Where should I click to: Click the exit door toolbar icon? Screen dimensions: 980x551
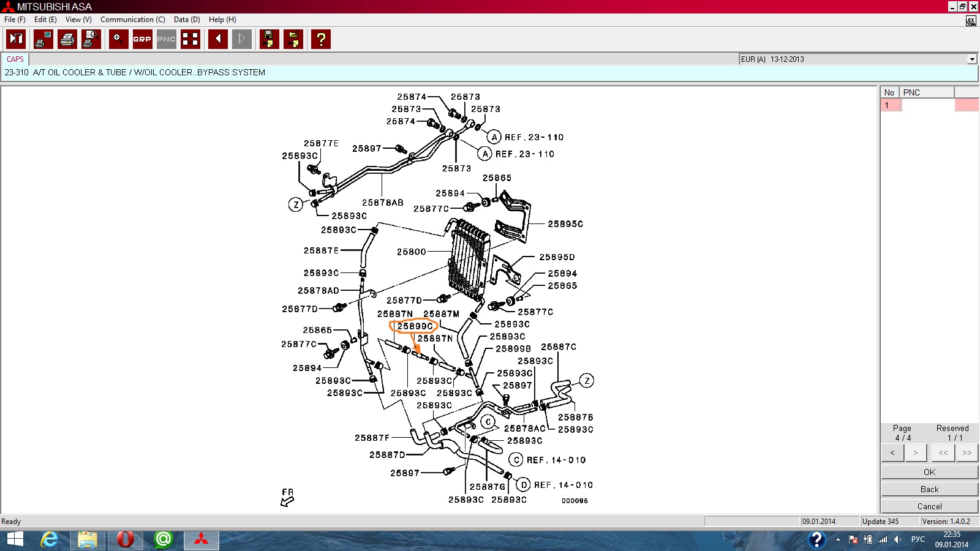(x=15, y=39)
